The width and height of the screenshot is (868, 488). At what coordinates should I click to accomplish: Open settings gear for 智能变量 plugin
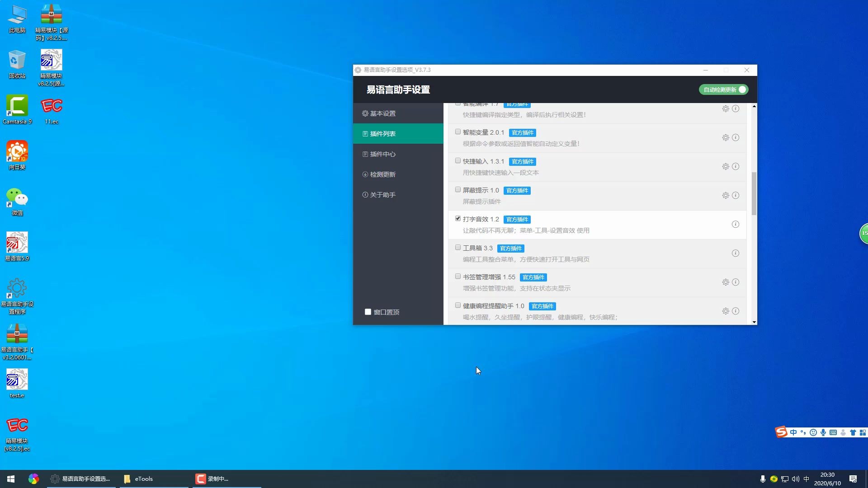[x=725, y=137]
